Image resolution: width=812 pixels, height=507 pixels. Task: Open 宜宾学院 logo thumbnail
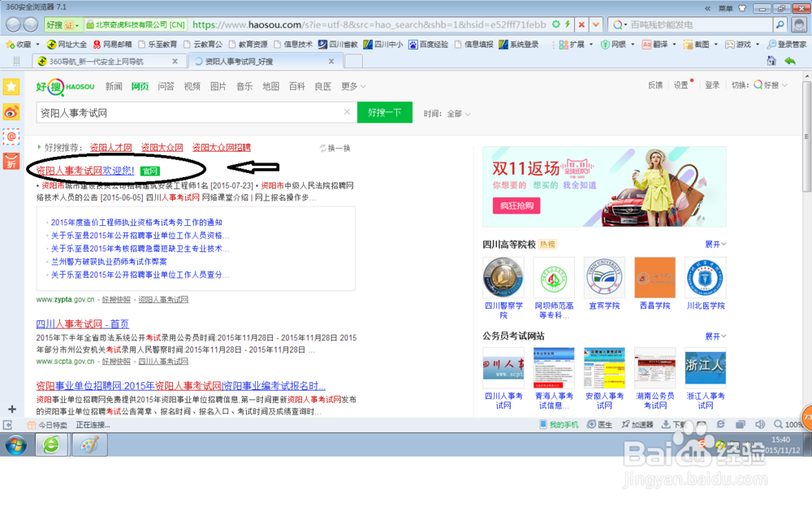pos(604,278)
